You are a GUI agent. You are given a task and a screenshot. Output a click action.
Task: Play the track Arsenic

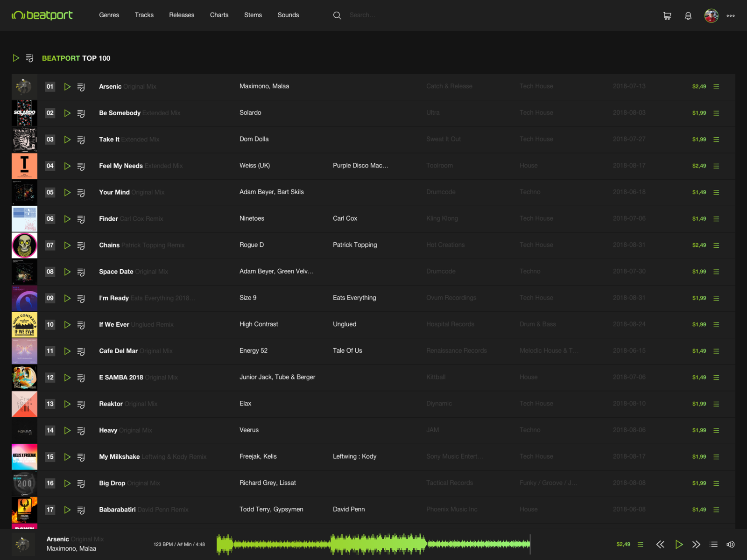click(67, 87)
